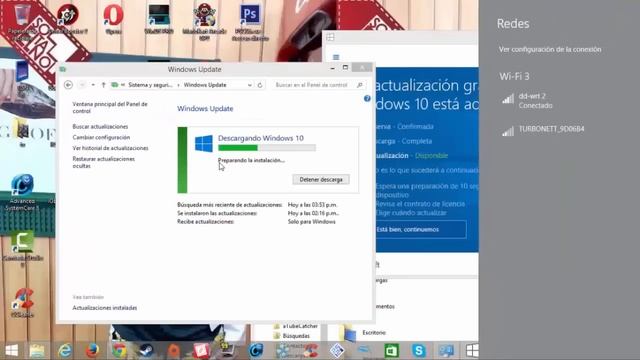Open File Explorer from taskbar
This screenshot has width=640, height=360.
pos(37,350)
